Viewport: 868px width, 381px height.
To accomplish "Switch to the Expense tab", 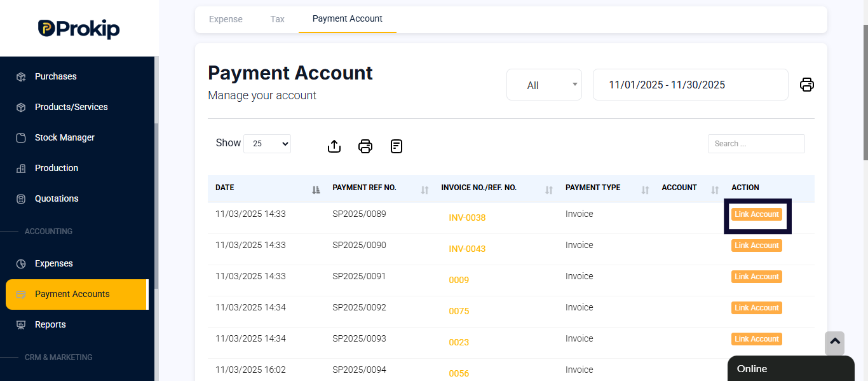I will (x=226, y=19).
